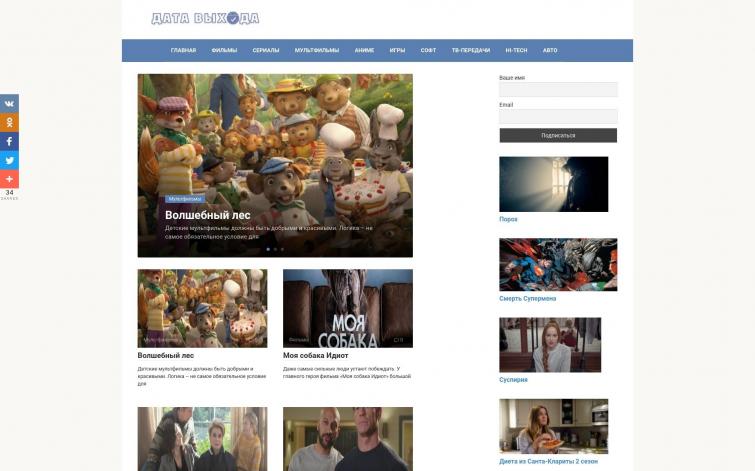Screen dimensions: 755x471
Task: Open Диета из Санта-Клариты 2 сезон link
Action: pos(548,461)
